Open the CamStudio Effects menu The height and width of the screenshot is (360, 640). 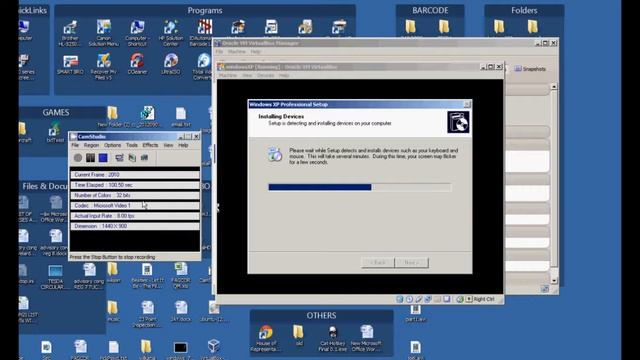tap(150, 145)
